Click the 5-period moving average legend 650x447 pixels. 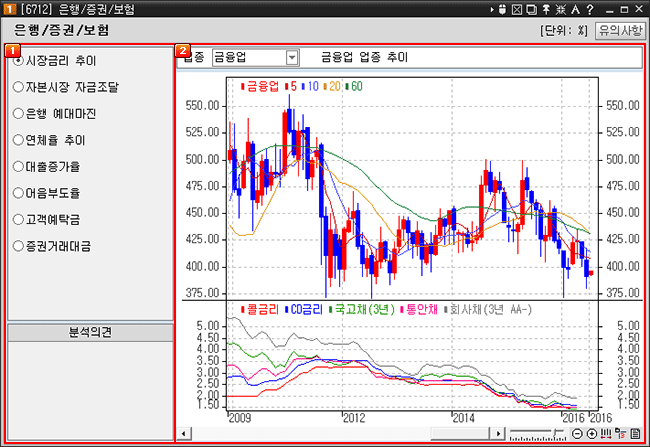pyautogui.click(x=291, y=86)
